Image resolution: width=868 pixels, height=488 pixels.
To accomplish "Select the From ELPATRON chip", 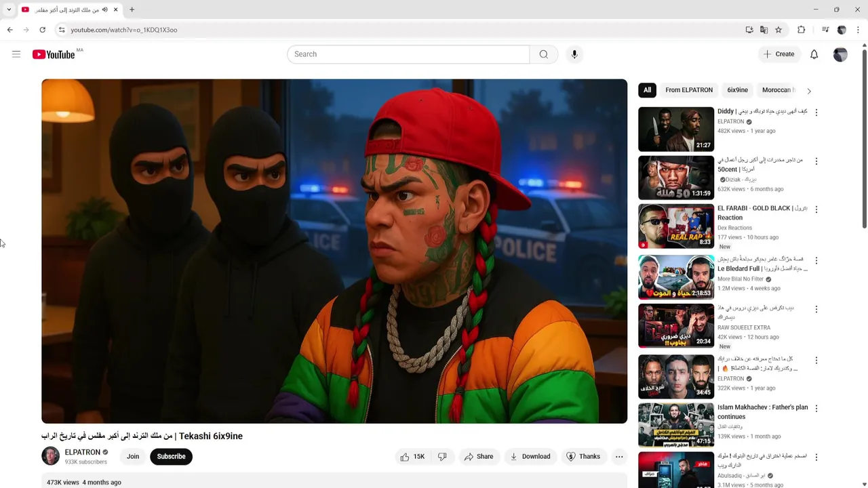I will click(689, 90).
